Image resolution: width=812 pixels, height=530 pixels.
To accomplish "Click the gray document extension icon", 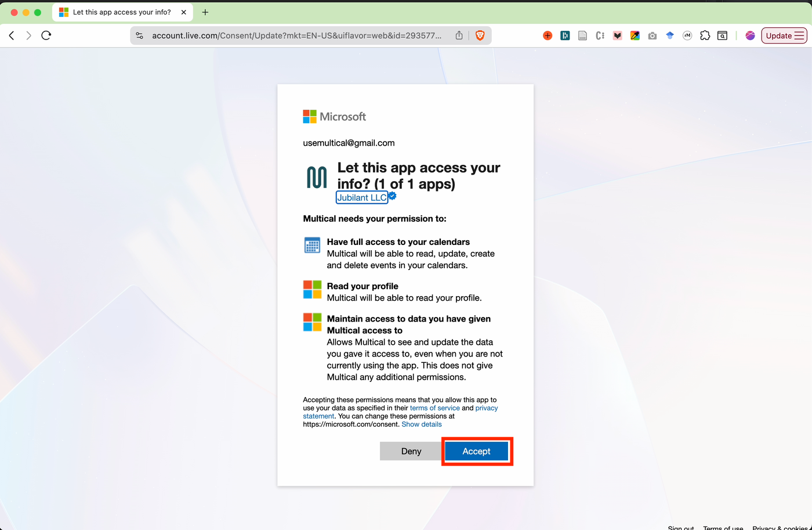I will point(582,35).
